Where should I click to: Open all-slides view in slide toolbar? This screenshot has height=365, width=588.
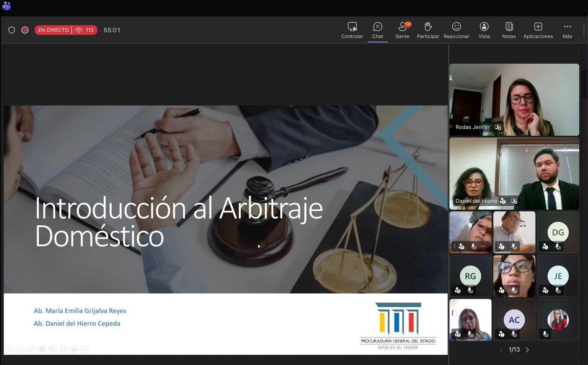(42, 349)
